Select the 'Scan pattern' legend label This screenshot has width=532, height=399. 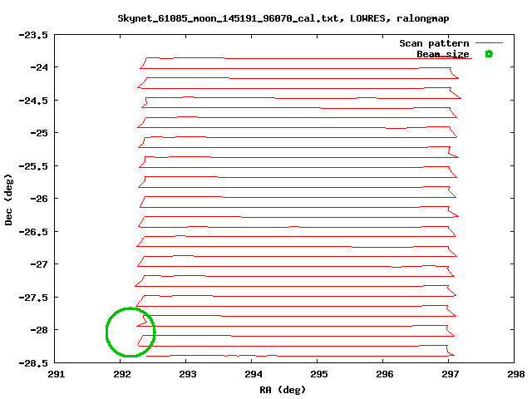tap(434, 43)
